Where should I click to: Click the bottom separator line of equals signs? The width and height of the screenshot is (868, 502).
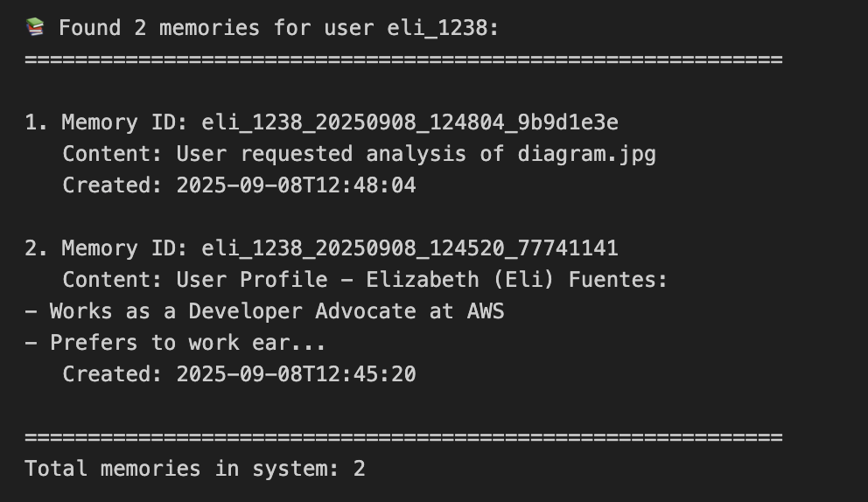402,437
